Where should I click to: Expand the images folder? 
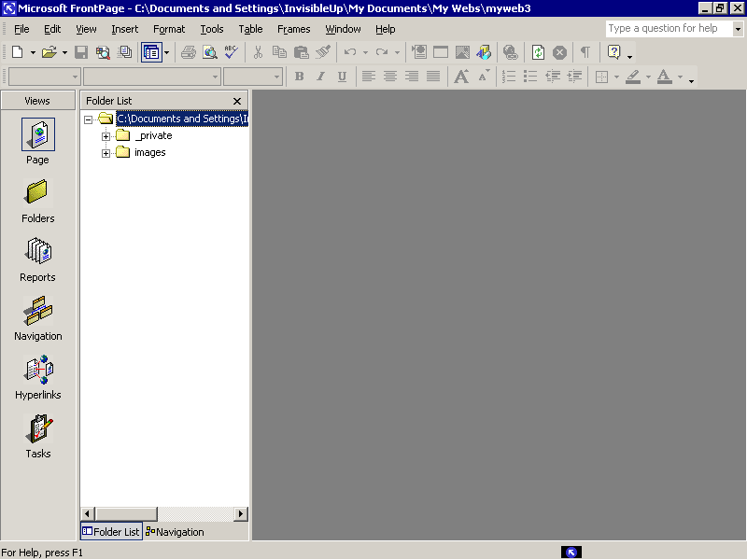point(106,153)
